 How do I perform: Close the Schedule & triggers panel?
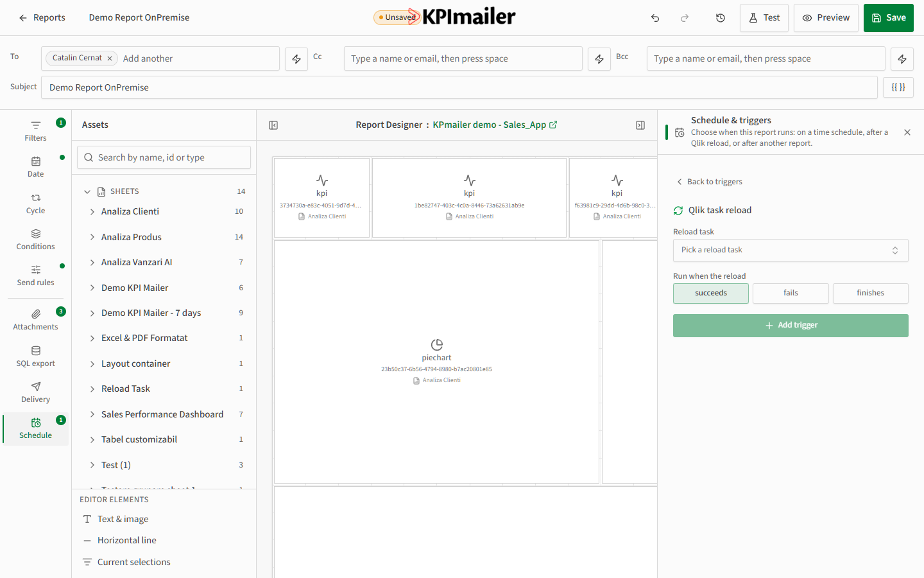coord(907,132)
